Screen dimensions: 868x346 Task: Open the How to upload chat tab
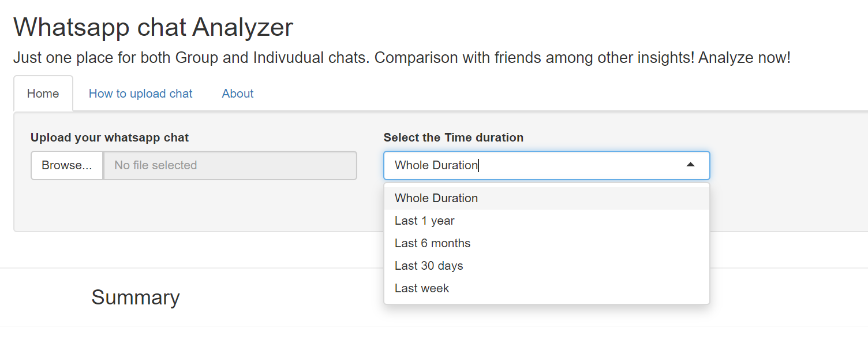[140, 94]
